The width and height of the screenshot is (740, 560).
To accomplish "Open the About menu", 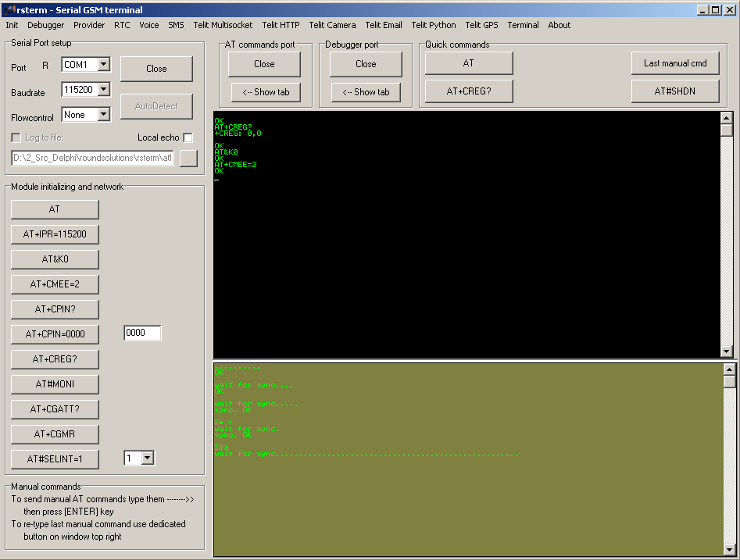I will click(x=559, y=25).
